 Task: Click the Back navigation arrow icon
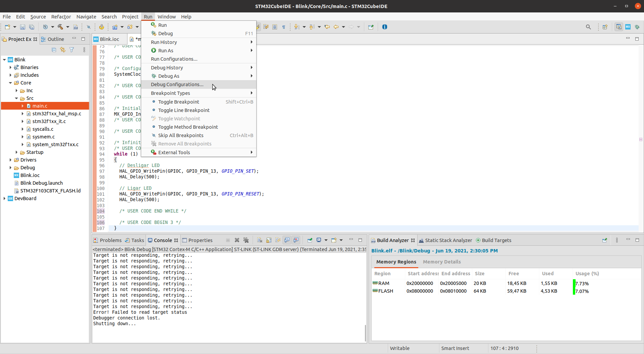336,27
